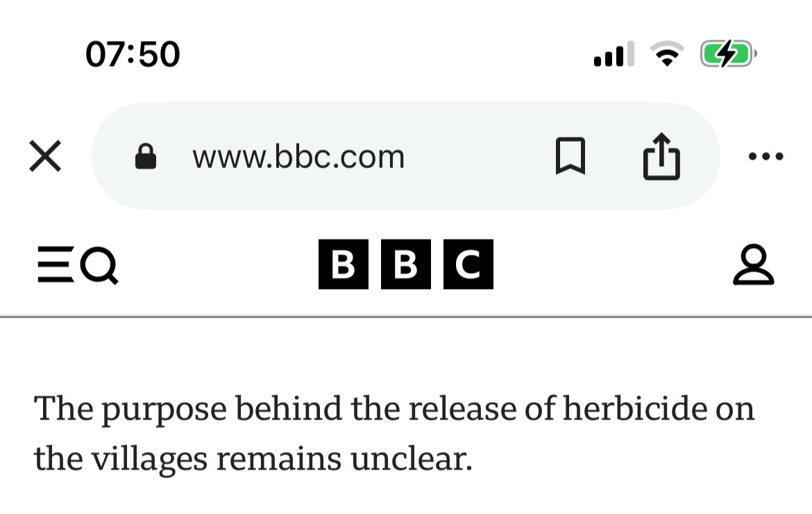
Task: Open the BBC account profile icon
Action: point(753,265)
